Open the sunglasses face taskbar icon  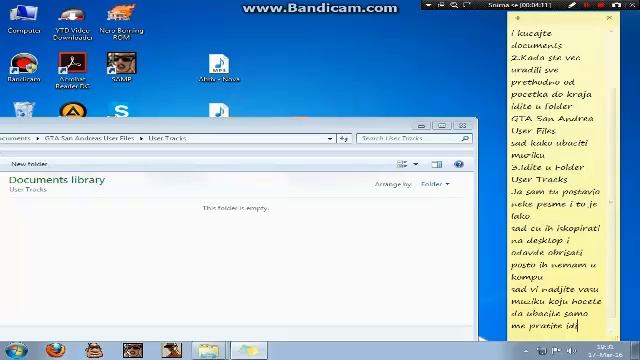133,350
